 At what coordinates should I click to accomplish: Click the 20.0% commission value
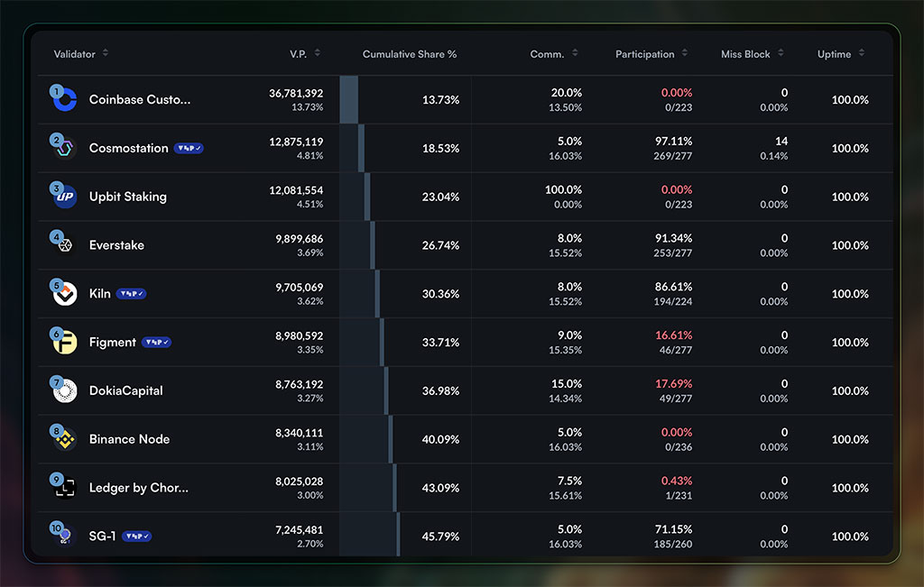click(567, 93)
